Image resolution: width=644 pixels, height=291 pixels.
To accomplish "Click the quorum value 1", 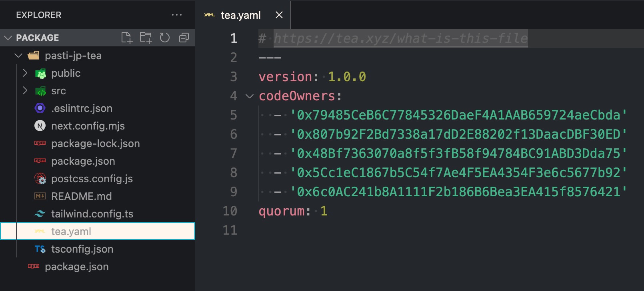I will [324, 211].
